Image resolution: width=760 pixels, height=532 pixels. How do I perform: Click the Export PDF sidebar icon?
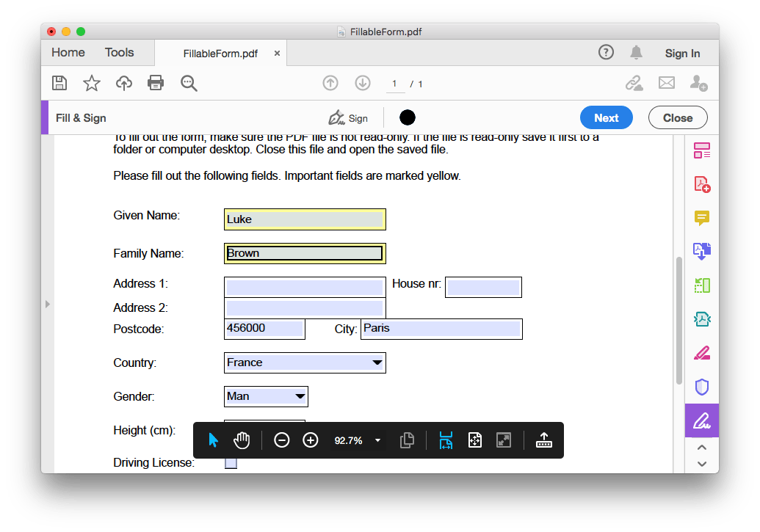[x=701, y=252]
